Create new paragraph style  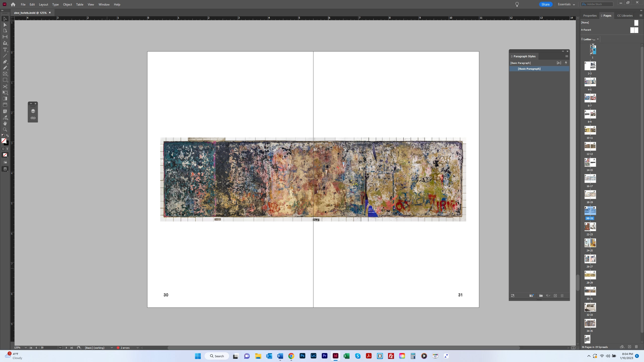pyautogui.click(x=555, y=296)
